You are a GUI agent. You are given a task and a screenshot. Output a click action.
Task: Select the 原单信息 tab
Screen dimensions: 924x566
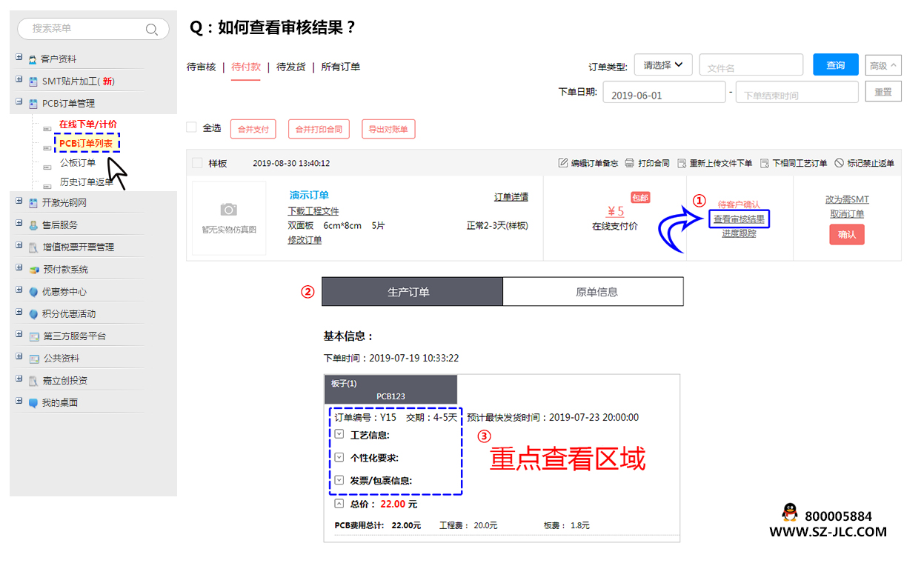593,292
